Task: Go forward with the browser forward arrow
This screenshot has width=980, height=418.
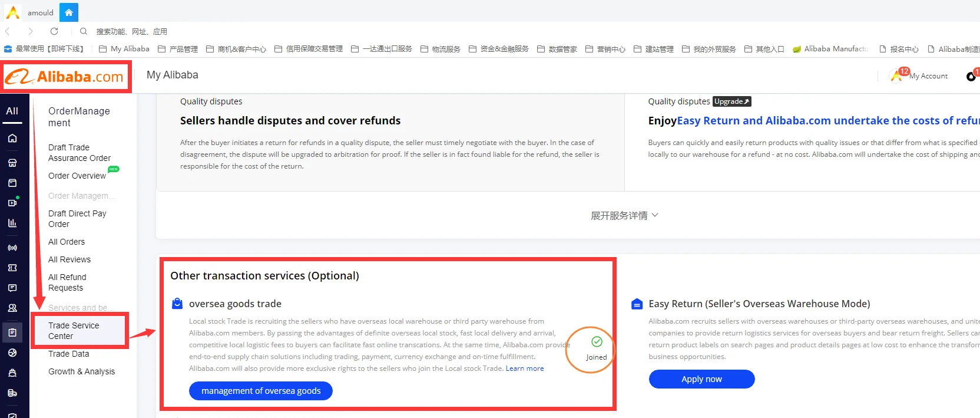Action: pyautogui.click(x=31, y=31)
